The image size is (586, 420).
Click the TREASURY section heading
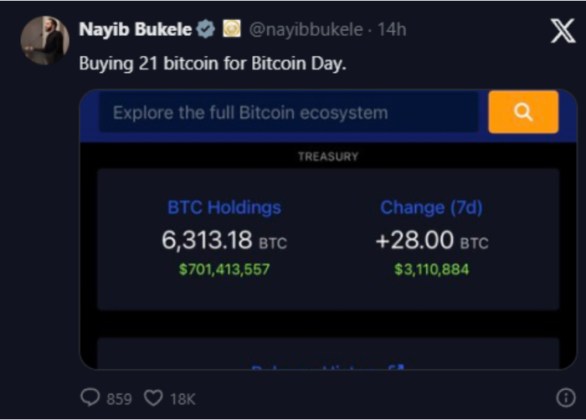pos(328,157)
